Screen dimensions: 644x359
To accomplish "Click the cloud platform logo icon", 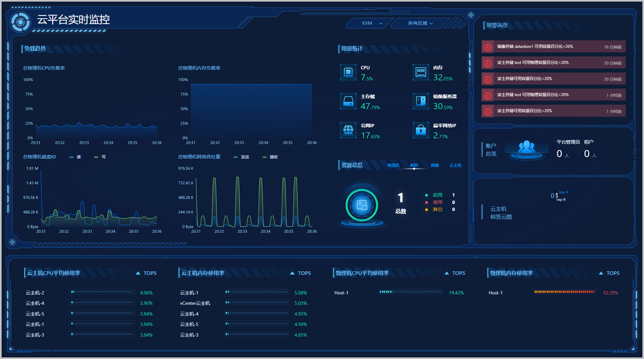I will point(21,22).
